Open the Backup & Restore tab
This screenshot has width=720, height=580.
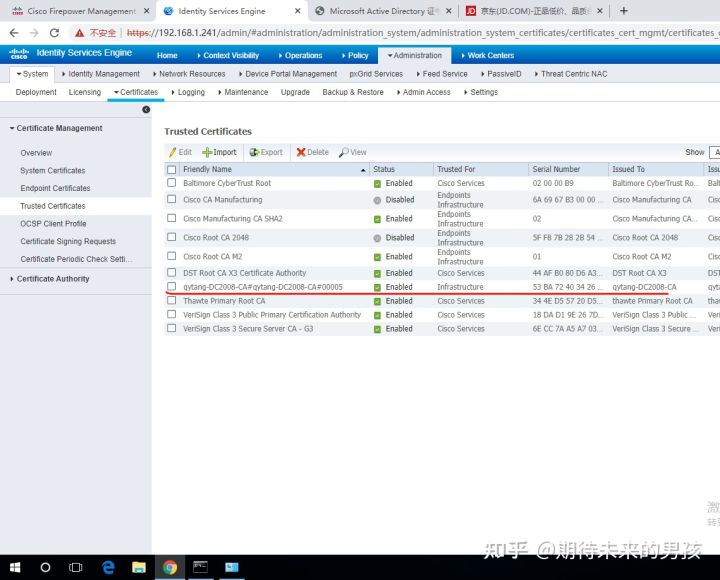point(353,92)
